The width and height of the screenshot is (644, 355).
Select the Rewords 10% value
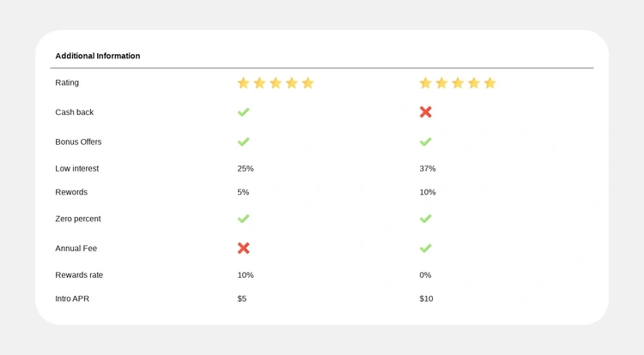(x=428, y=192)
